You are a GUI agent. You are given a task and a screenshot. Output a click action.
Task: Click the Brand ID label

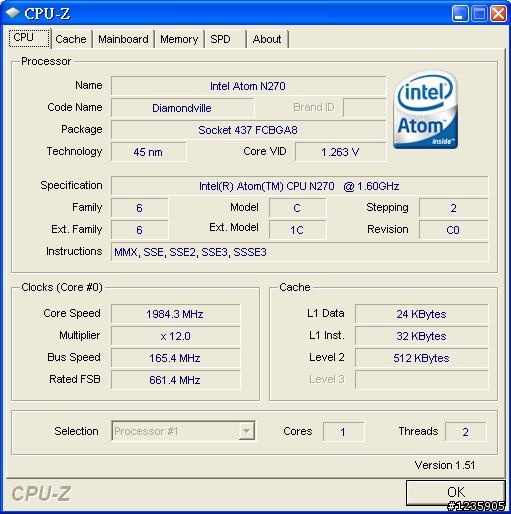[x=314, y=107]
